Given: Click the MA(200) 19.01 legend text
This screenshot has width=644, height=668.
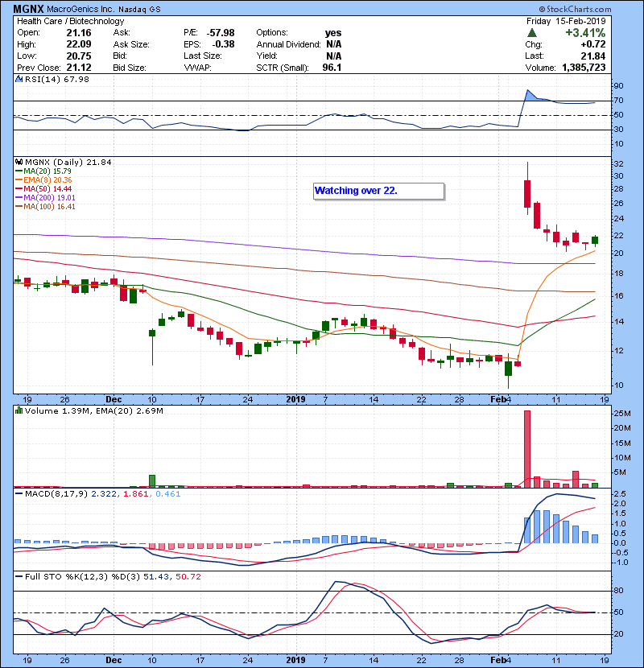Looking at the screenshot, I should click(x=49, y=198).
